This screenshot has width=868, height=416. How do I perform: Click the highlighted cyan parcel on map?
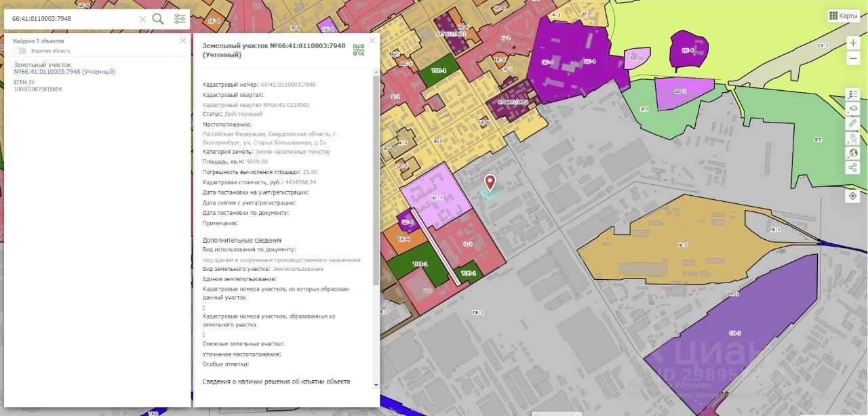click(489, 193)
